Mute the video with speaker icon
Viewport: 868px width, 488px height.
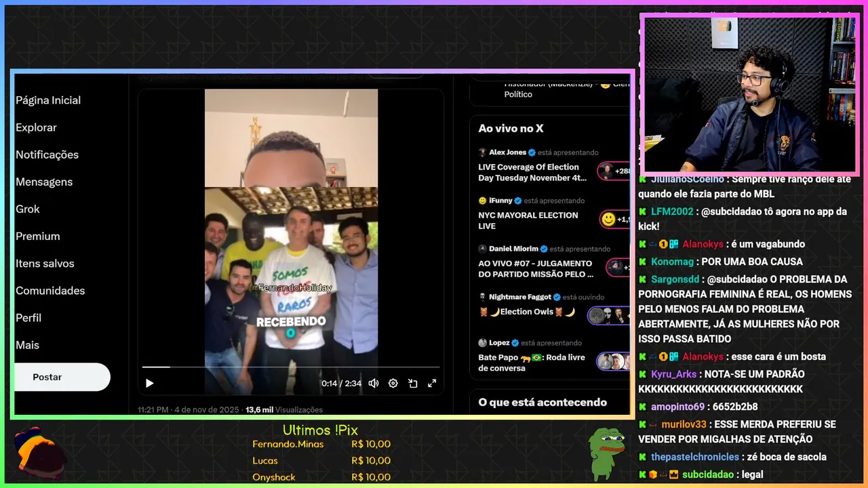[x=374, y=384]
